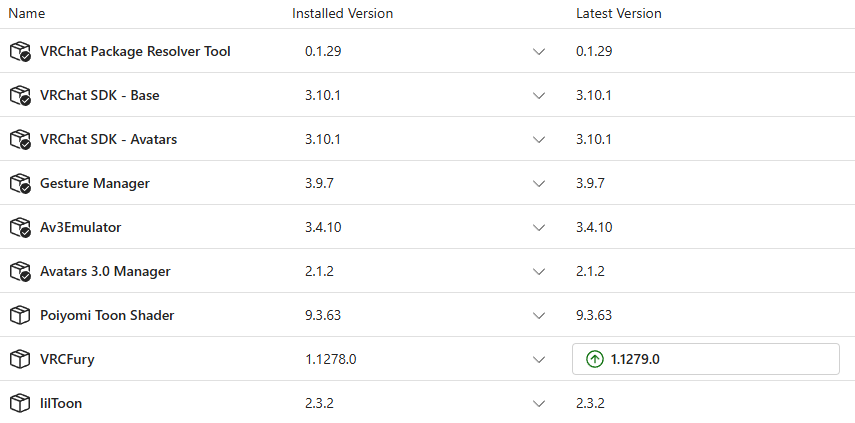Click the green upgrade arrow for VRCFury
855x423 pixels.
coord(595,359)
